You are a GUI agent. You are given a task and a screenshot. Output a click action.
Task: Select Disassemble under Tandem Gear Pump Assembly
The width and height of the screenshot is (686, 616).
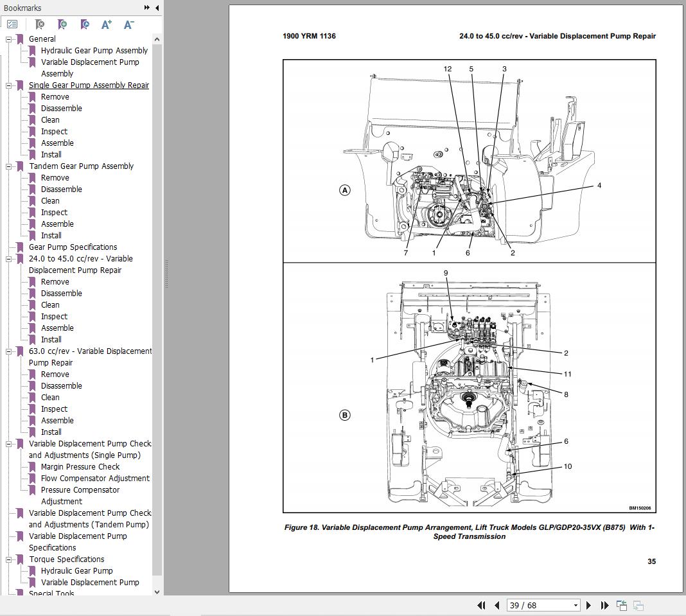[x=61, y=189]
